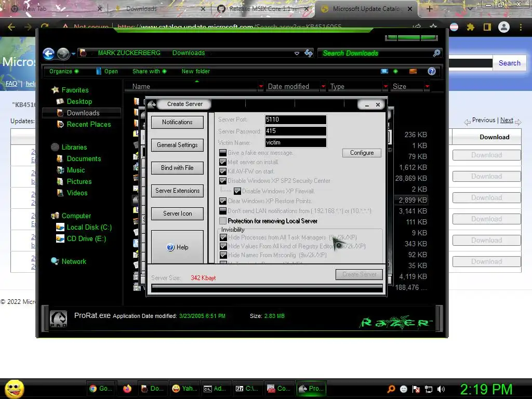Image resolution: width=532 pixels, height=399 pixels.
Task: Follow the Next link on catalog page
Action: [x=507, y=120]
